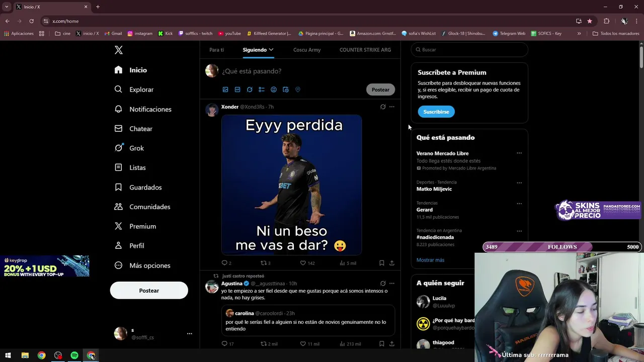The width and height of the screenshot is (644, 362).
Task: Open Guardados bookmarks page
Action: tap(138, 187)
